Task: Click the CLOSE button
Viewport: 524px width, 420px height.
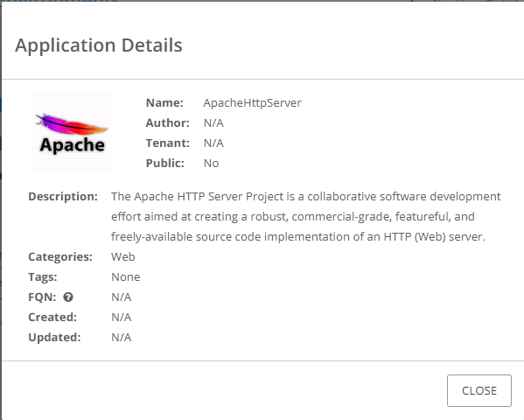Action: click(x=479, y=390)
